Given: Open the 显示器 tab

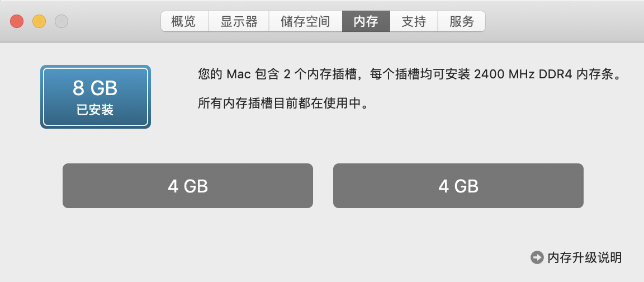Looking at the screenshot, I should (239, 21).
